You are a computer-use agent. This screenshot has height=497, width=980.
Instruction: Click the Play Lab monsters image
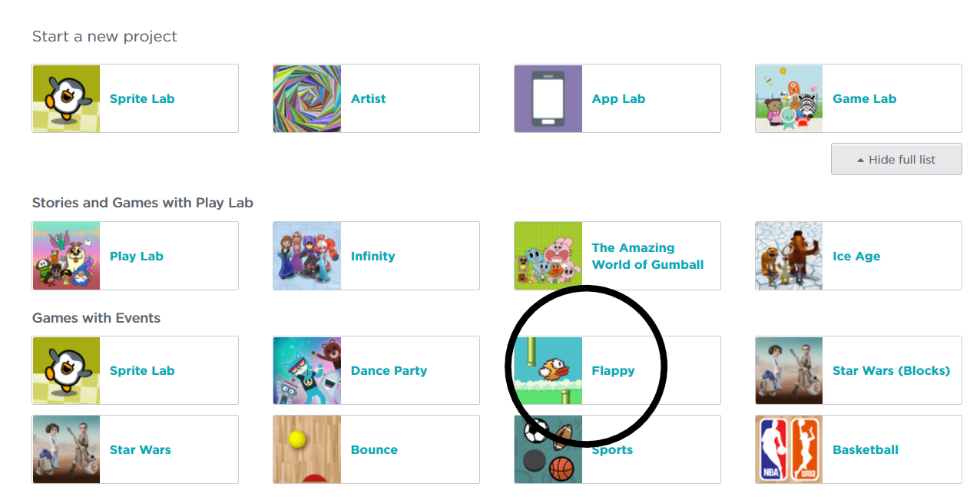tap(65, 256)
